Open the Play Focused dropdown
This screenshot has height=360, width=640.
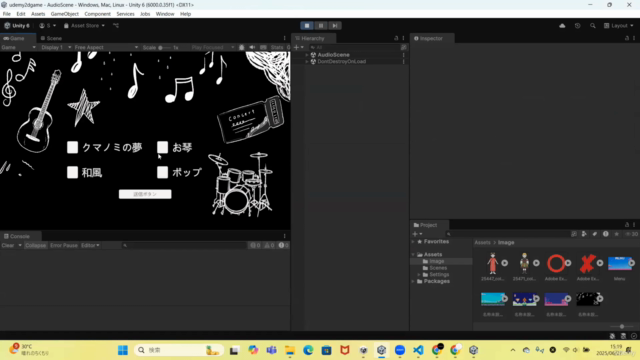pos(213,47)
